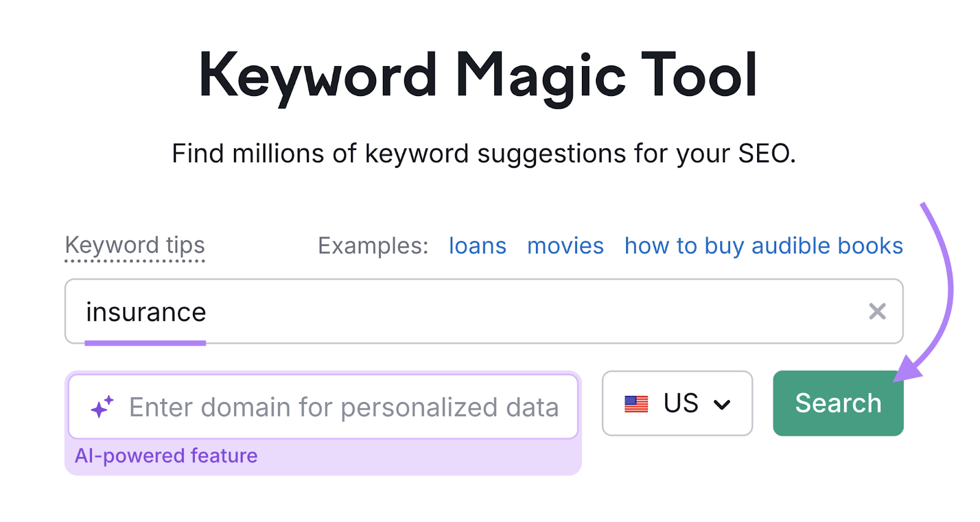The image size is (980, 522).
Task: Click the cross icon after the word insurance
Action: pyautogui.click(x=878, y=311)
